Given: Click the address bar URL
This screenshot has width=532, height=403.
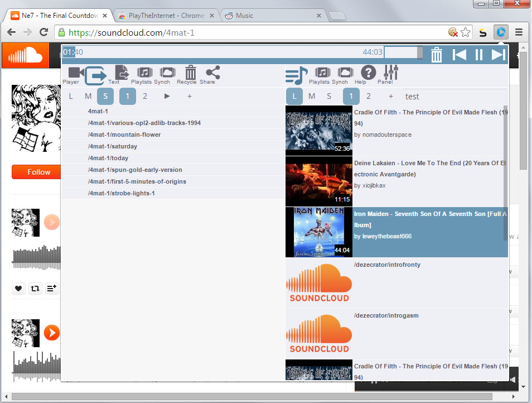Looking at the screenshot, I should tap(131, 32).
